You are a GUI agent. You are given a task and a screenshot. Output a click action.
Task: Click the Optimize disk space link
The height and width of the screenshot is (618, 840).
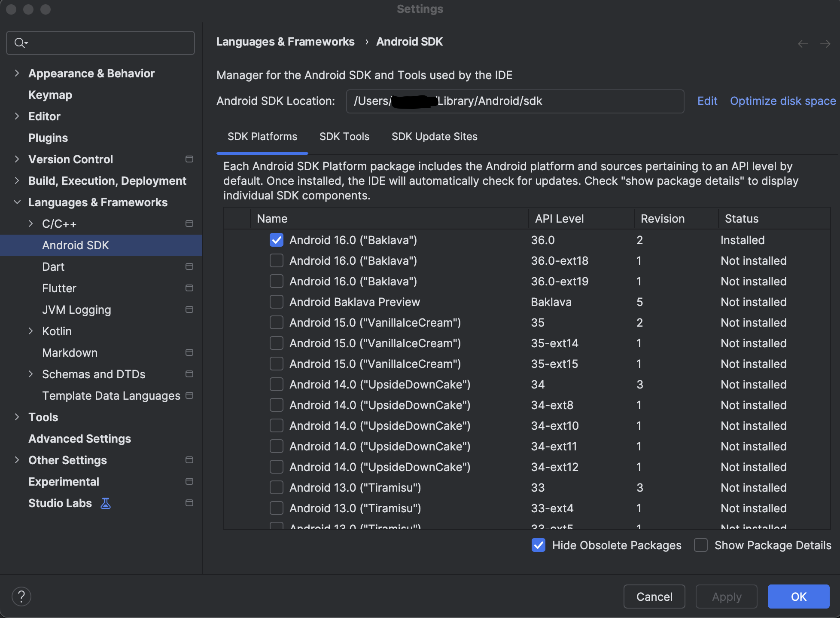pyautogui.click(x=783, y=101)
